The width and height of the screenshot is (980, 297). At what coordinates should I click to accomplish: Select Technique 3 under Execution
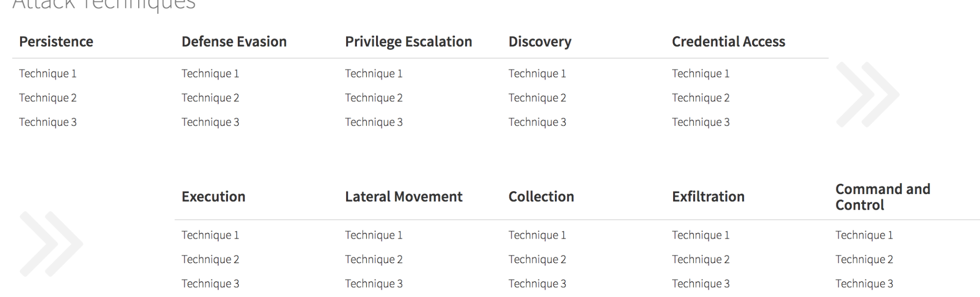point(210,284)
